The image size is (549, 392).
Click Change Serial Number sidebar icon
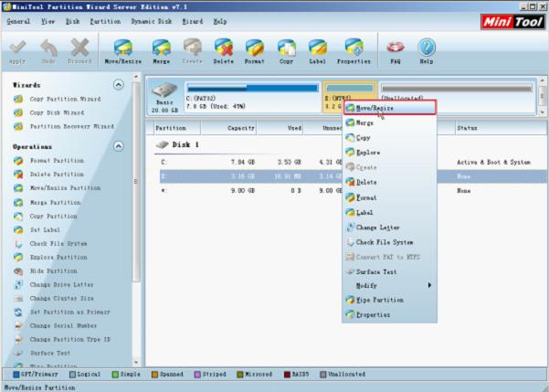tap(18, 326)
